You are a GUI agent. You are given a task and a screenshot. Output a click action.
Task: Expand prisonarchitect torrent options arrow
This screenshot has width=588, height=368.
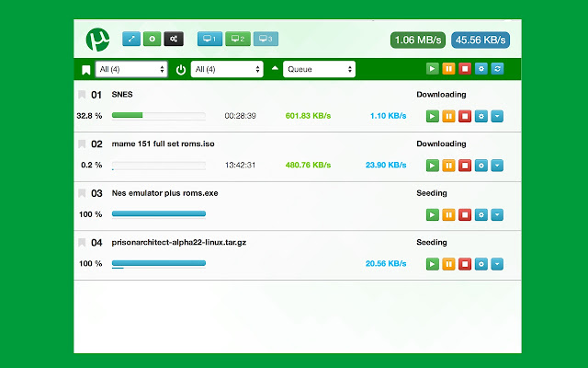[x=497, y=264]
